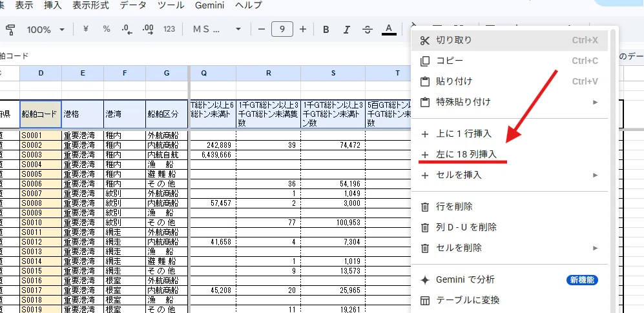The image size is (644, 313).
Task: Open the Gemini menu
Action: [209, 5]
